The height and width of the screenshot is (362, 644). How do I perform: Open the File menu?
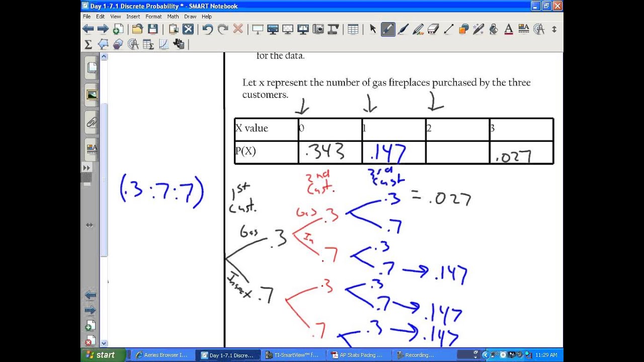point(87,17)
